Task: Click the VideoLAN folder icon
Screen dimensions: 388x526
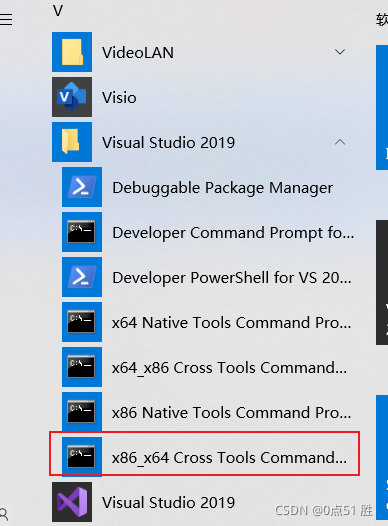Action: pyautogui.click(x=72, y=52)
